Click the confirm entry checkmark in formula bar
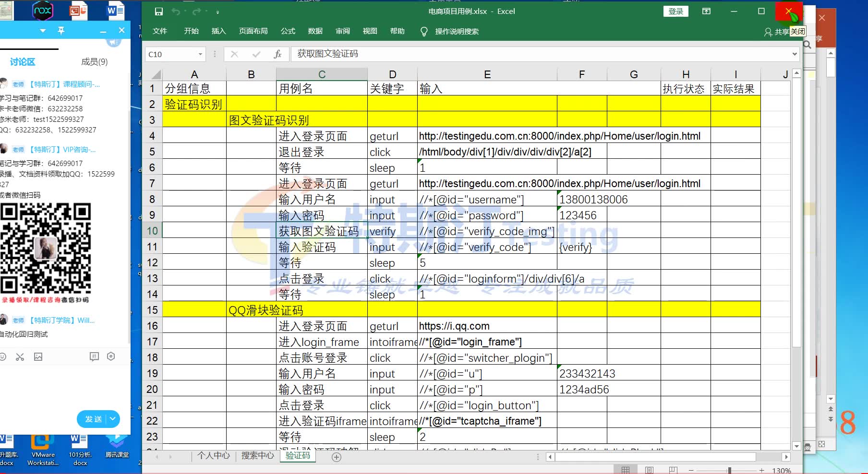The width and height of the screenshot is (868, 474). click(x=256, y=54)
